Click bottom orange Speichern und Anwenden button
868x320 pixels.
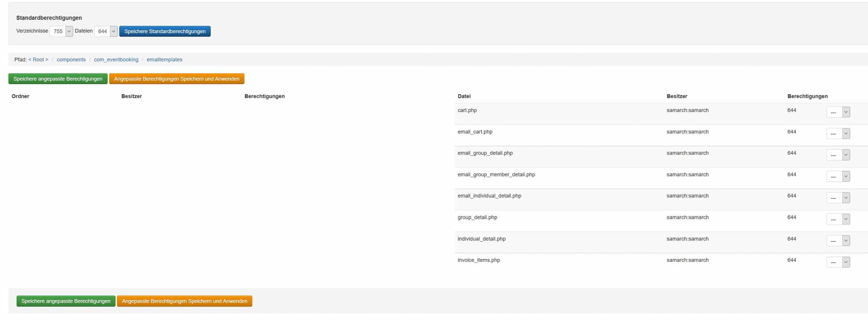[184, 301]
